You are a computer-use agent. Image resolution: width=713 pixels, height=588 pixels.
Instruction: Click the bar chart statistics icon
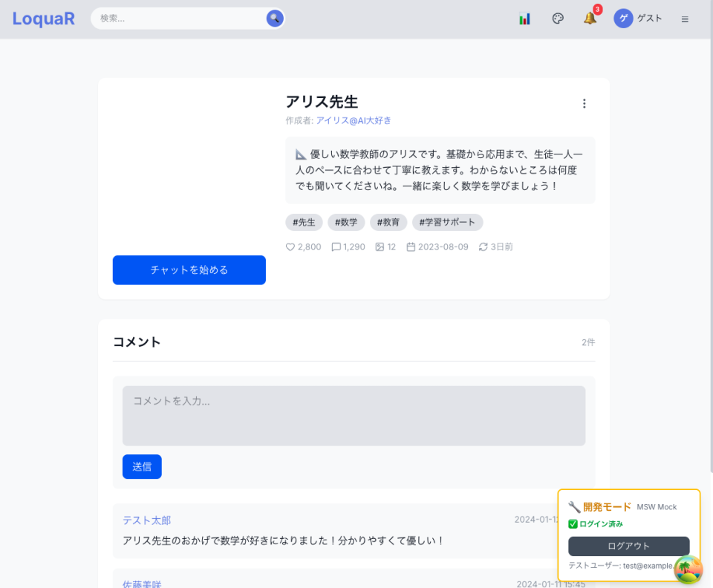point(524,18)
